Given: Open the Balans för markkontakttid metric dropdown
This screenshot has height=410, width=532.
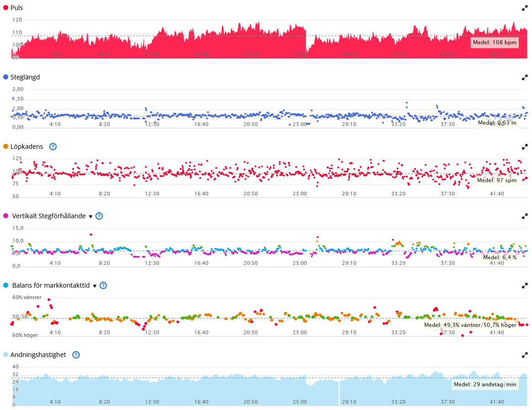Looking at the screenshot, I should point(95,286).
